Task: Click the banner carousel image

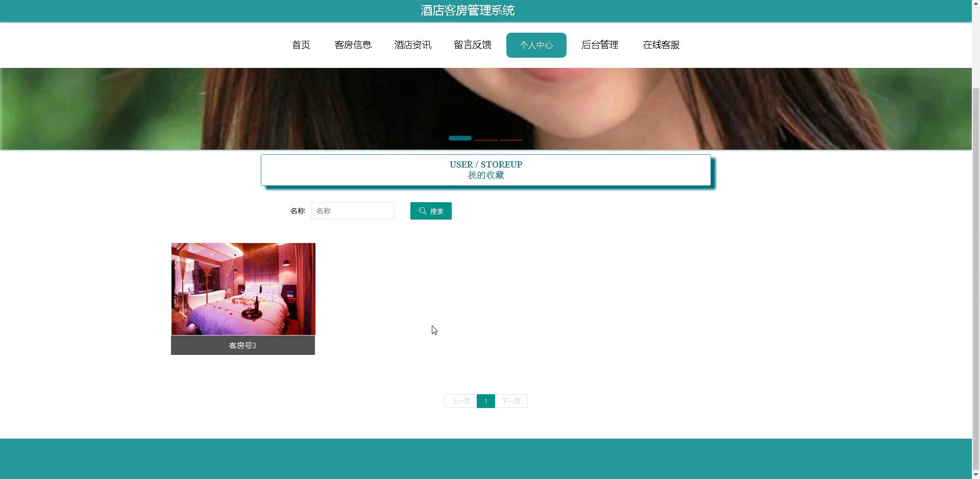Action: (x=715, y=108)
